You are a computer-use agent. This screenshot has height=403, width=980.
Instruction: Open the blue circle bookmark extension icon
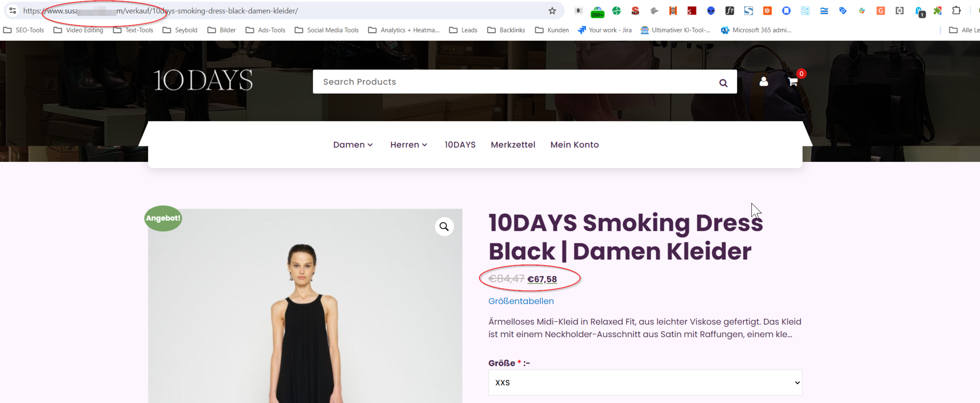786,11
